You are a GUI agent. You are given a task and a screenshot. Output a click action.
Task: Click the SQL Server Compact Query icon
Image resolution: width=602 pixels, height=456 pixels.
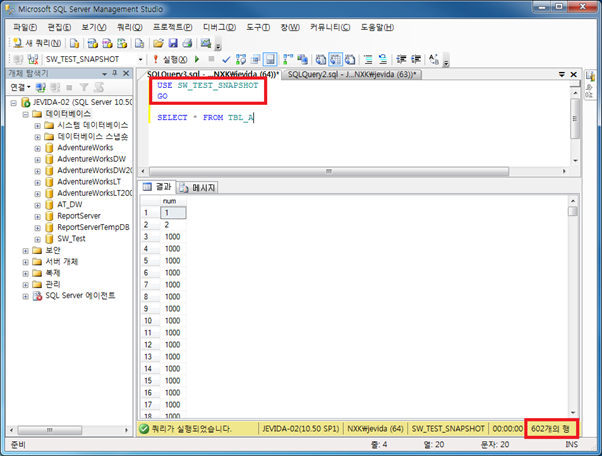(x=140, y=43)
